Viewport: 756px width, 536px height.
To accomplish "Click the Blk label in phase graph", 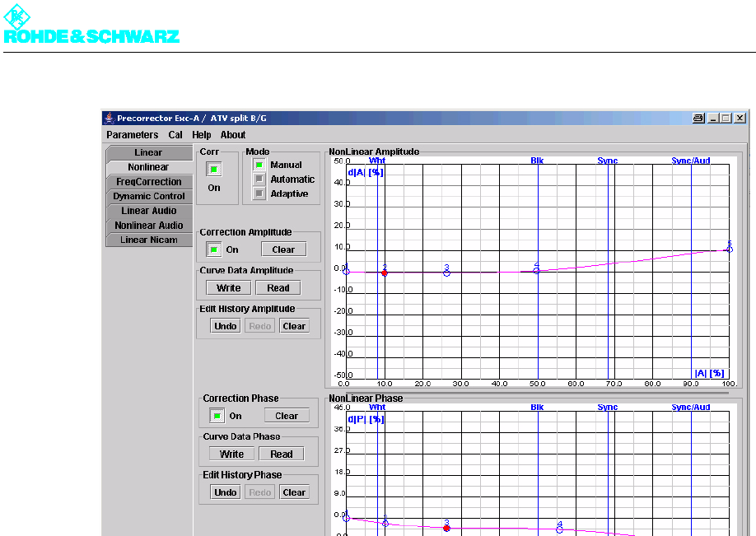I will point(537,407).
